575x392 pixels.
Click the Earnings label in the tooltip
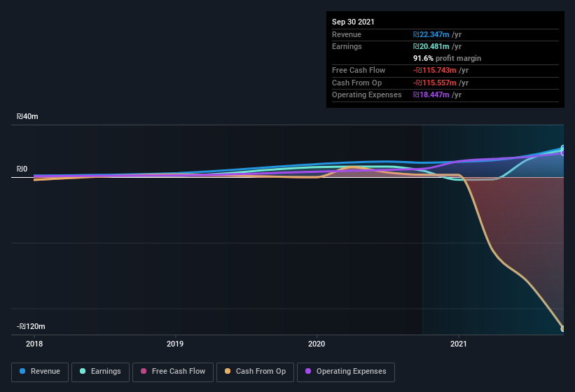[x=347, y=46]
